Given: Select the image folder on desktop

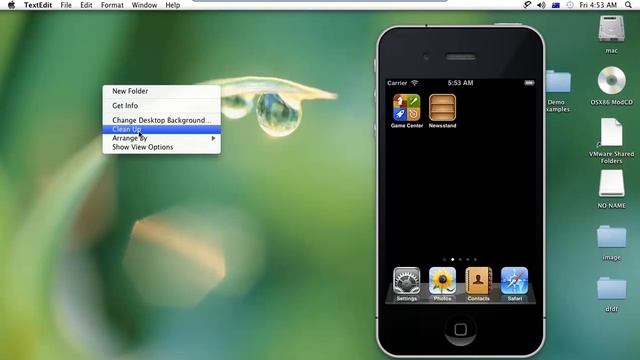Looking at the screenshot, I should (x=611, y=236).
